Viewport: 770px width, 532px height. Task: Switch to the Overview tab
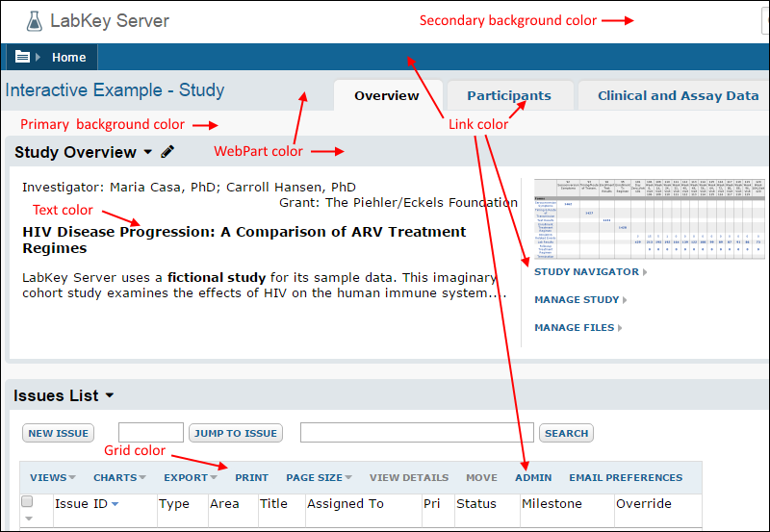click(387, 95)
